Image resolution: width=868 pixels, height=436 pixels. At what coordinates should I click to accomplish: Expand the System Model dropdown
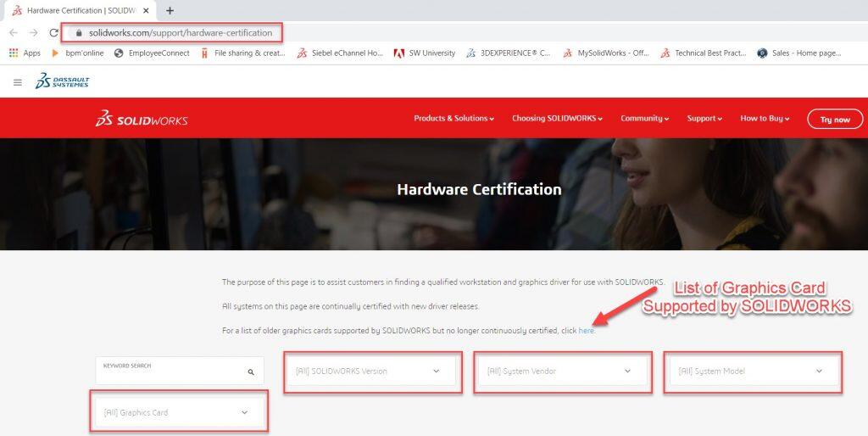(751, 371)
